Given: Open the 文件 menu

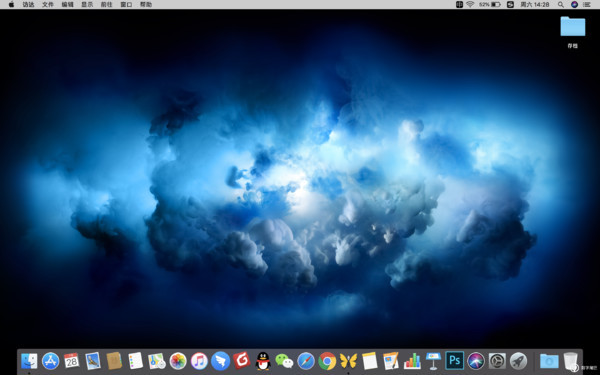Looking at the screenshot, I should click(x=48, y=5).
